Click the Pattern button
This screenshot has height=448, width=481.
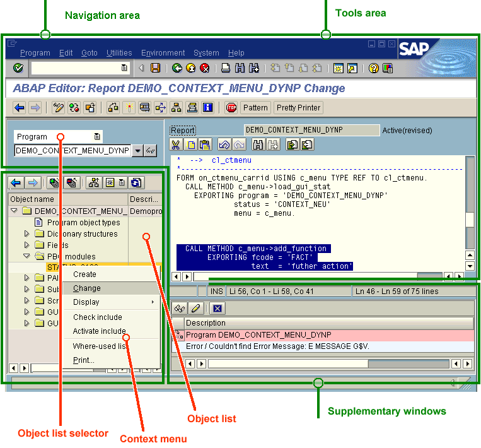click(255, 108)
